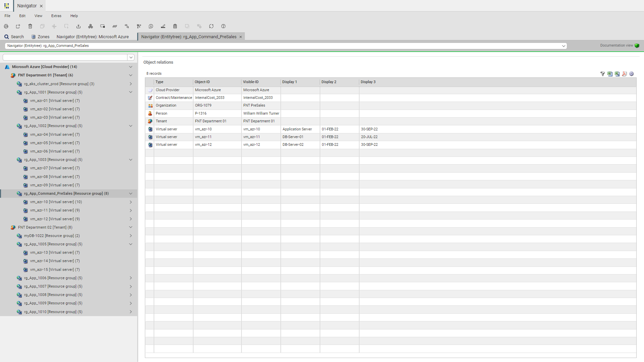Click the Organization row icon in table
Screen dimensions: 644x362
[150, 106]
